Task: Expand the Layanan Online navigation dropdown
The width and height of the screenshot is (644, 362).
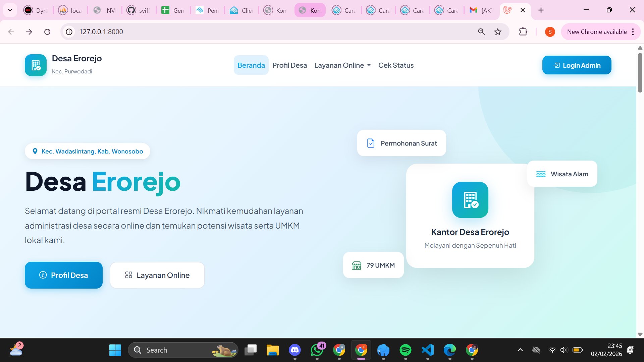Action: tap(342, 65)
